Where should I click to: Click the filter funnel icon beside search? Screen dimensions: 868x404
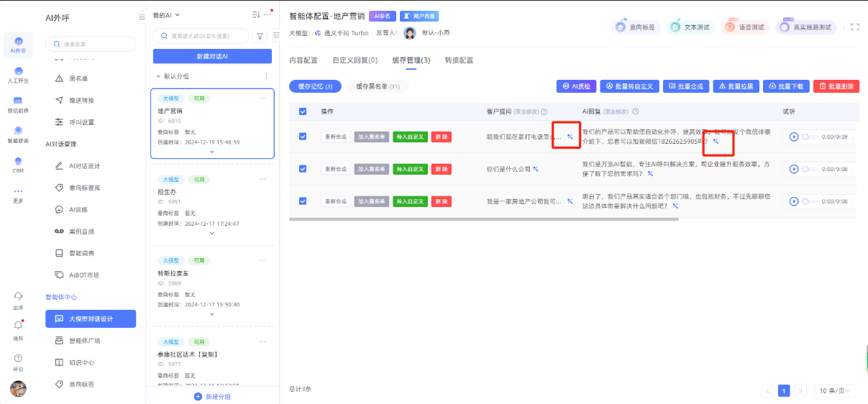[259, 35]
